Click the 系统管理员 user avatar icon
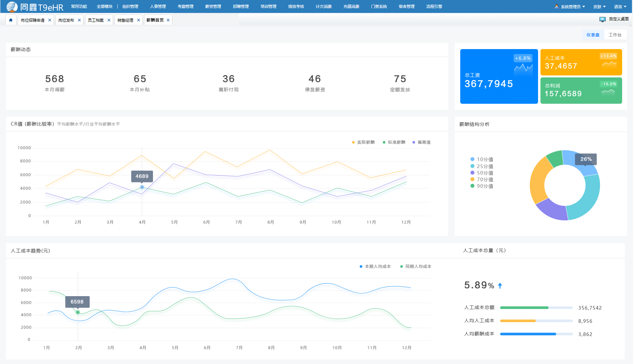Viewport: 633px width, 364px height. [557, 7]
